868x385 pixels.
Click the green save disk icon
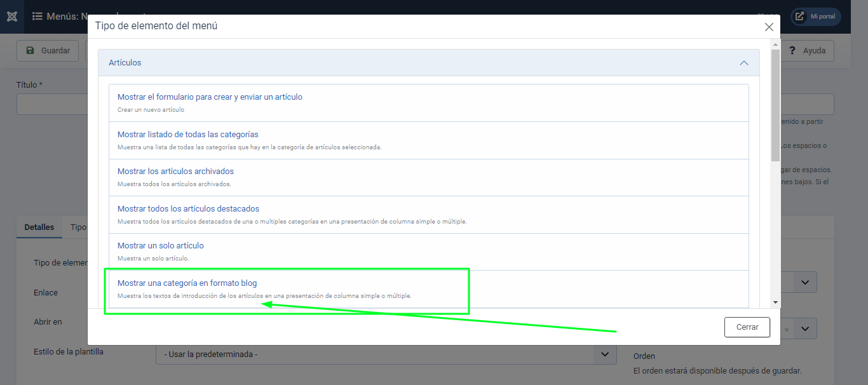[30, 51]
